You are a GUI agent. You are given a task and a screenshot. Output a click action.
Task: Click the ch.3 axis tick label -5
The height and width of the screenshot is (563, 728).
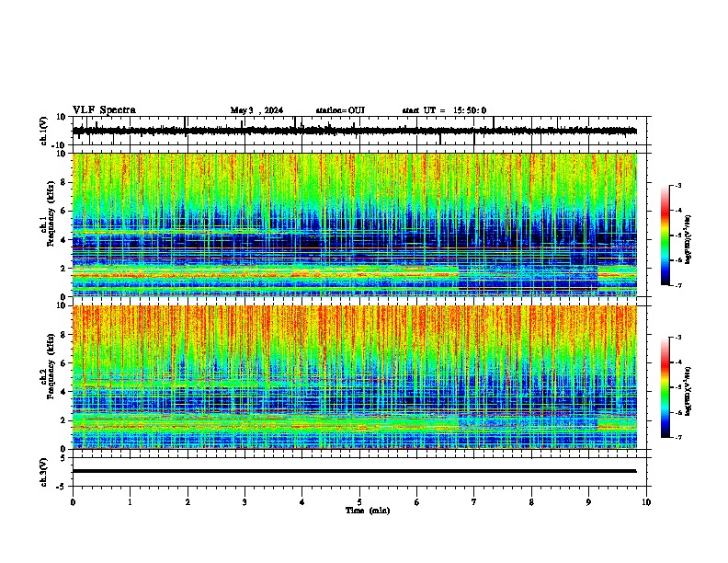[62, 487]
